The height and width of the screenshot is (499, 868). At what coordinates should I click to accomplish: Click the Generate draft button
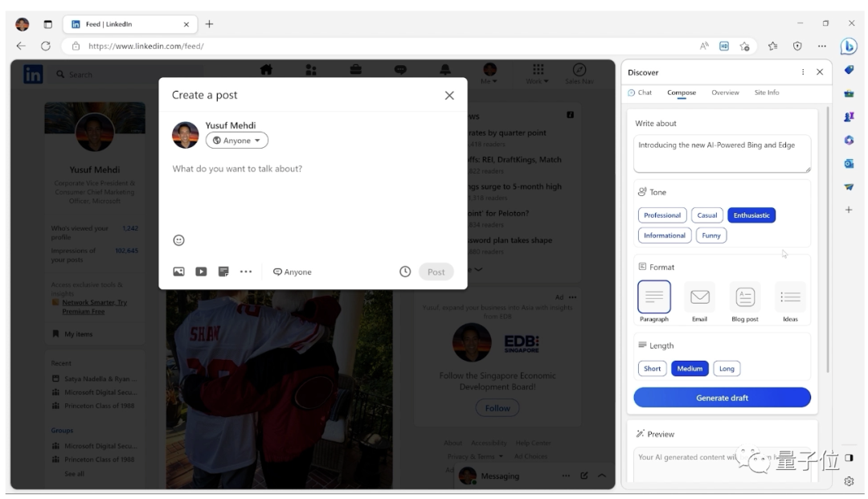click(x=722, y=397)
